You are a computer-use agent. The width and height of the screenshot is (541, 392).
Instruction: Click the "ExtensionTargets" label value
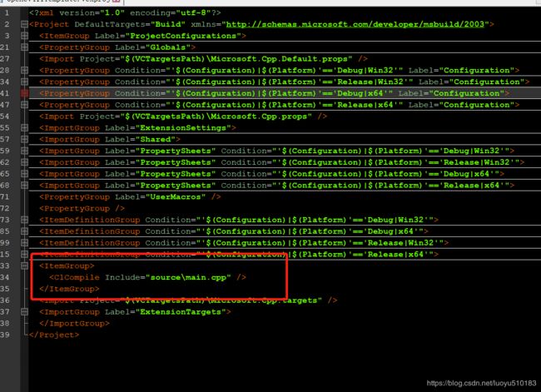tap(181, 312)
